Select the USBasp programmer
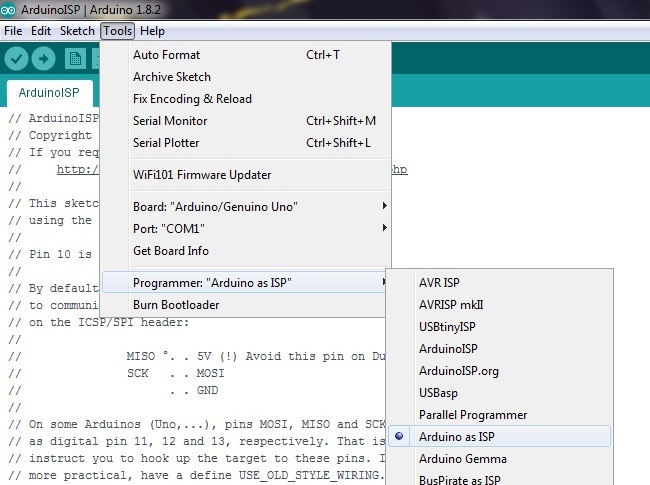The image size is (650, 485). (x=500, y=393)
